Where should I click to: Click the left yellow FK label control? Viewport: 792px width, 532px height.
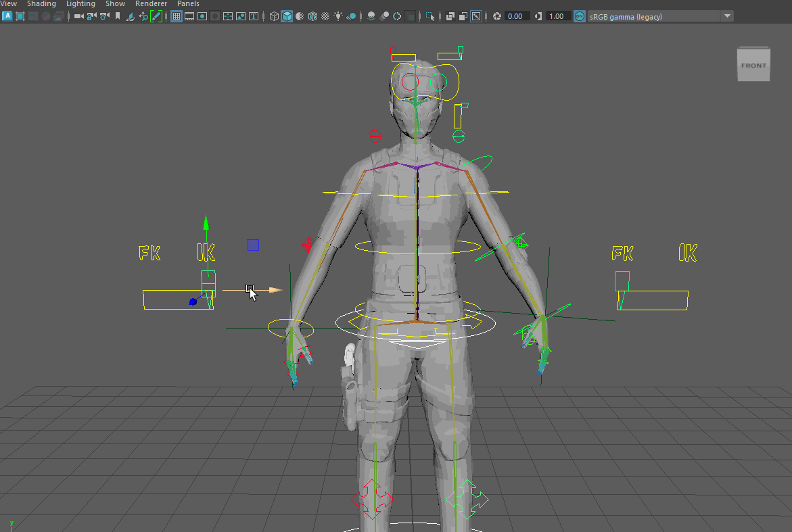pos(149,253)
